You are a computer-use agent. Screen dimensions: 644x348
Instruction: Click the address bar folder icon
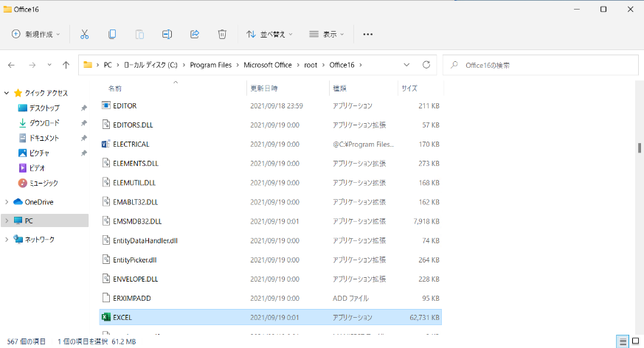(x=88, y=65)
